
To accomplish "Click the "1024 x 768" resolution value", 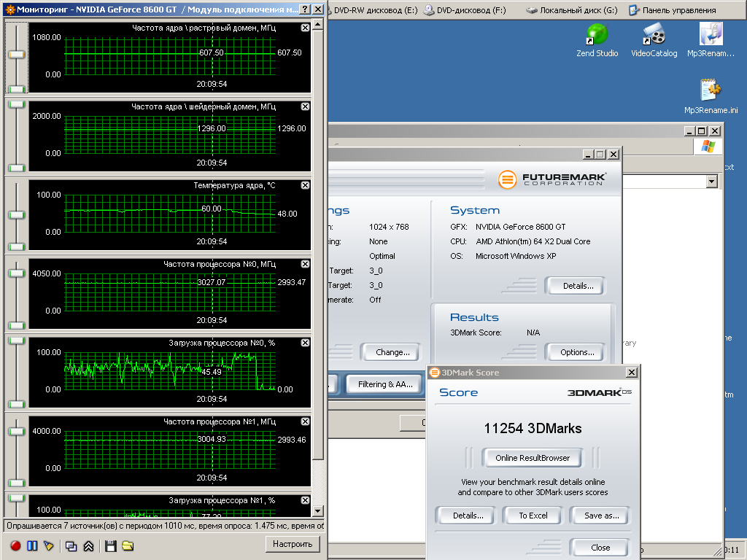I will pyautogui.click(x=389, y=227).
